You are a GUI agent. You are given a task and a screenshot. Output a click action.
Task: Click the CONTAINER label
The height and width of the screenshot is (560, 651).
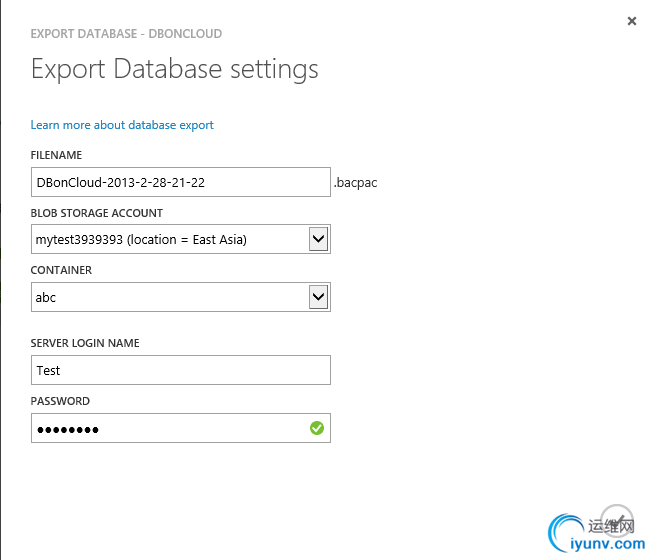point(61,270)
